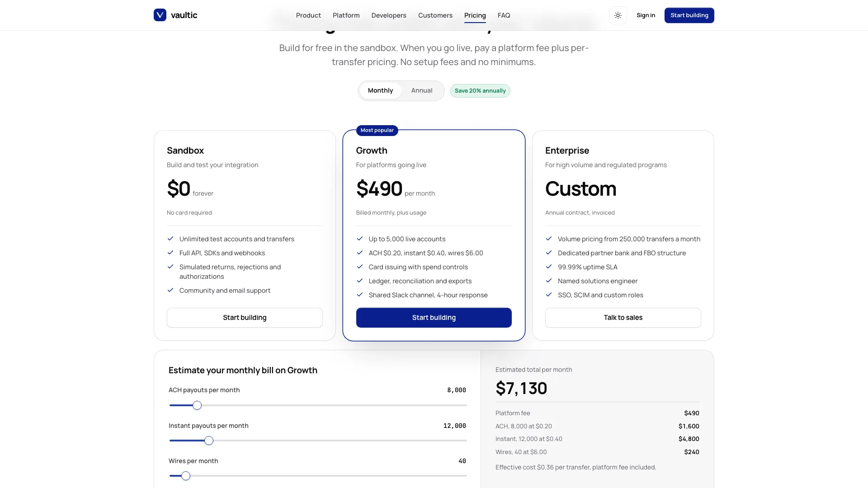Click Start building on Sandbox card
This screenshot has width=868, height=488.
coord(245,318)
